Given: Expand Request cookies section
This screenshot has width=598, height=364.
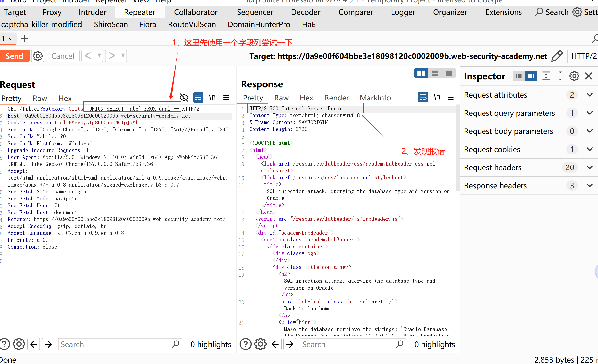Looking at the screenshot, I should pos(590,149).
